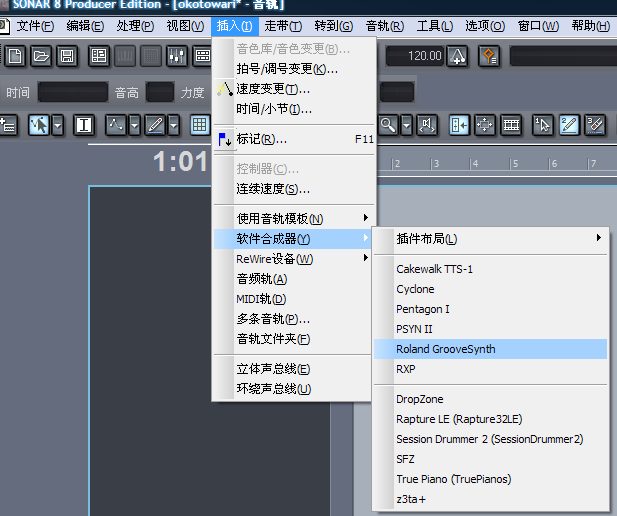
Task: Select the arrow Select tool
Action: [x=39, y=126]
